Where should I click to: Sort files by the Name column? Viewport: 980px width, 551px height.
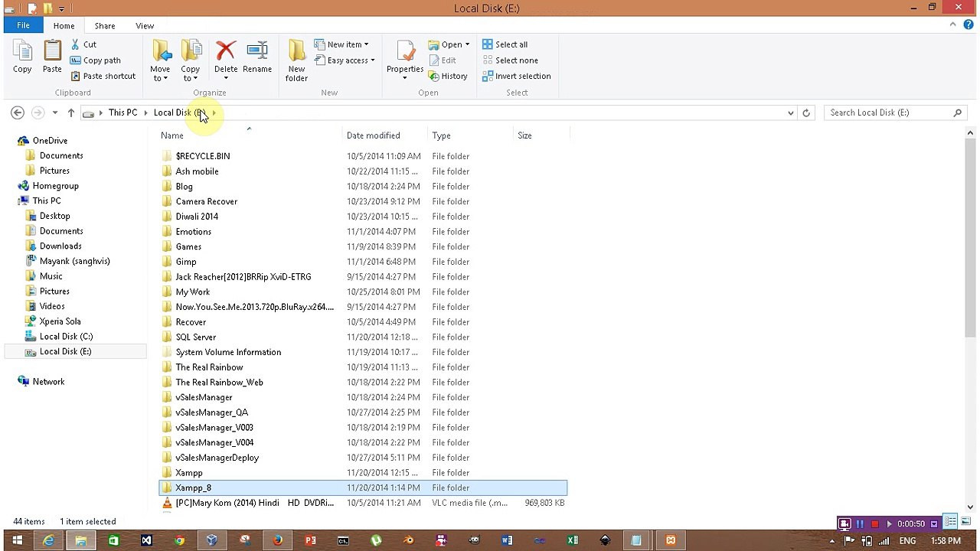172,135
